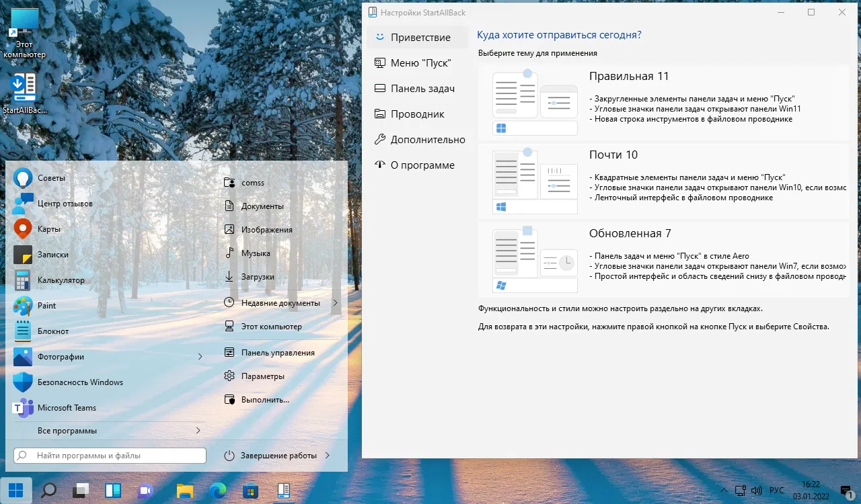
Task: Open the Панель управления icon
Action: click(x=229, y=352)
